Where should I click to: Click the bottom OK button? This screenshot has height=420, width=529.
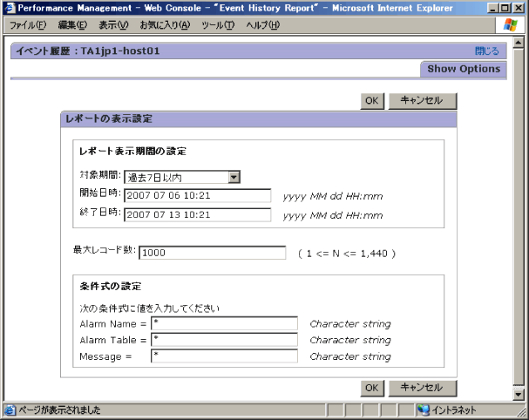click(372, 388)
